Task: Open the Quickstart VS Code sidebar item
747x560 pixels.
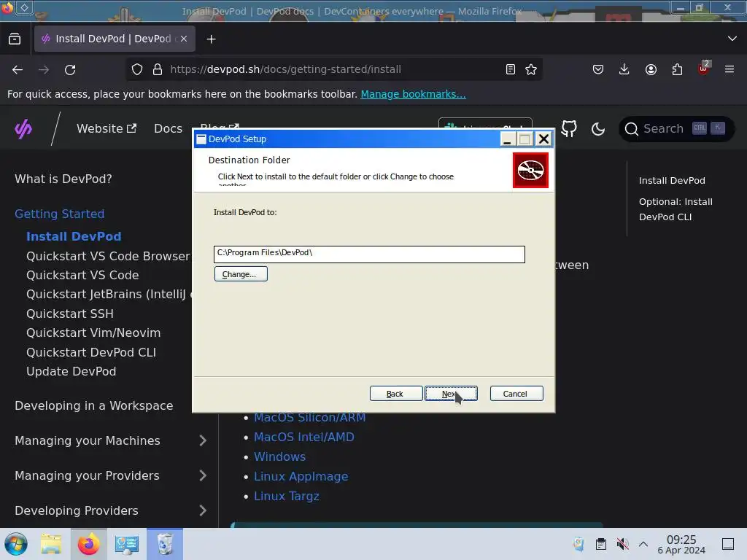Action: (82, 275)
